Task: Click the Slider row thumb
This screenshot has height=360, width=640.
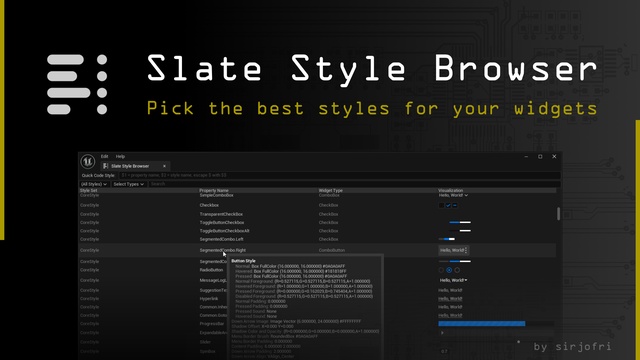Action: (519, 342)
